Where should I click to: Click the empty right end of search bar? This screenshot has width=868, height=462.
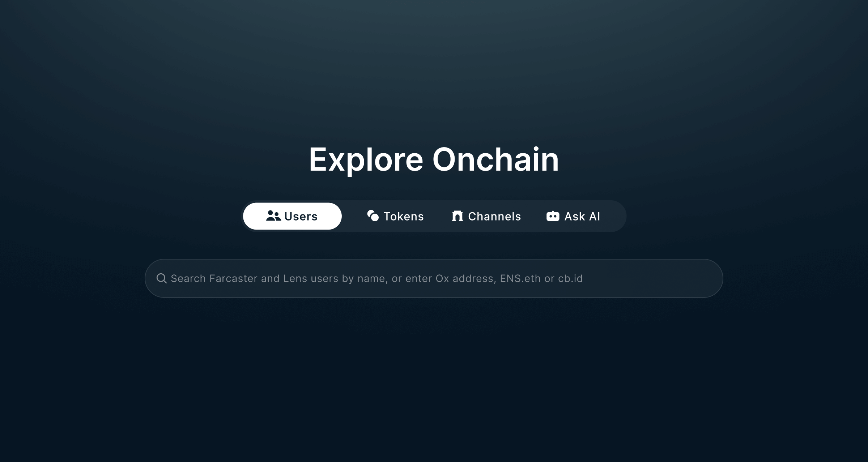click(x=651, y=278)
